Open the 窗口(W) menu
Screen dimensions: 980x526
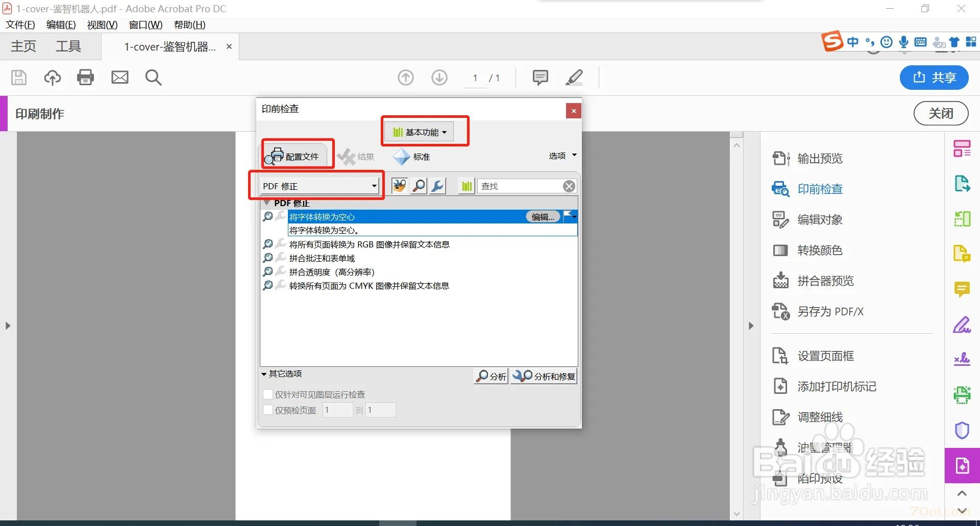145,25
